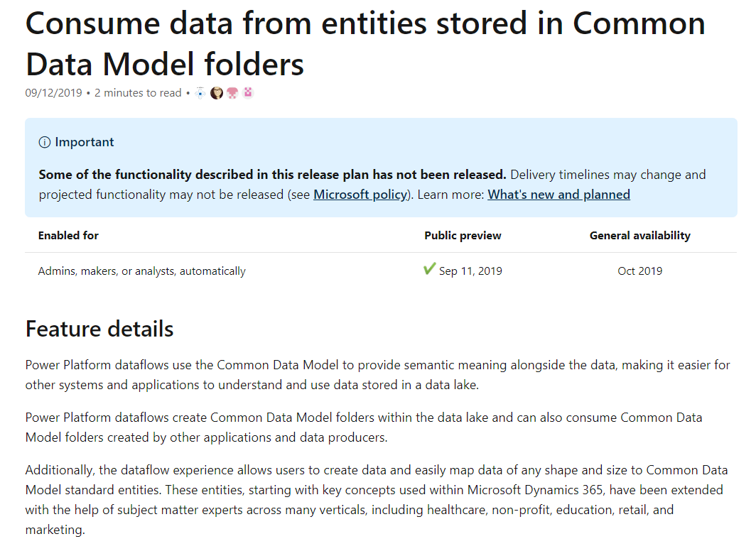Click the Enabled for column header
Image resolution: width=756 pixels, height=556 pixels.
[x=68, y=236]
